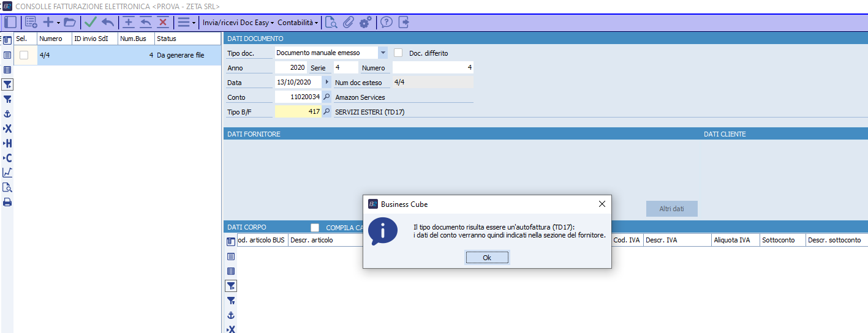Tick the Sel. checkbox for row 4/4
The width and height of the screenshot is (868, 333).
(x=24, y=55)
